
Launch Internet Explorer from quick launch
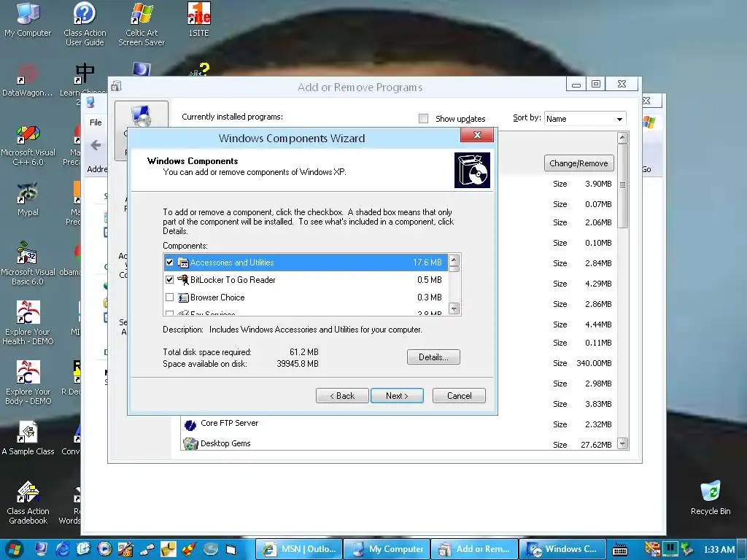click(x=62, y=549)
